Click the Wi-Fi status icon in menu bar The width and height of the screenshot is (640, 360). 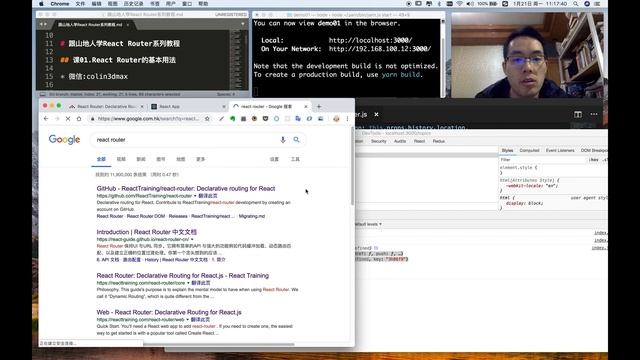pos(460,4)
